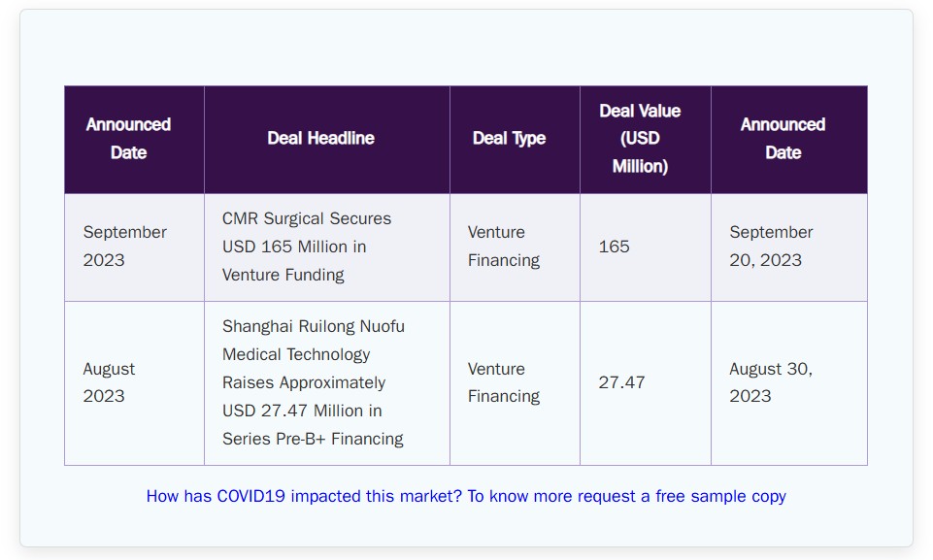Select the August 30, 2023 cell

tap(789, 383)
